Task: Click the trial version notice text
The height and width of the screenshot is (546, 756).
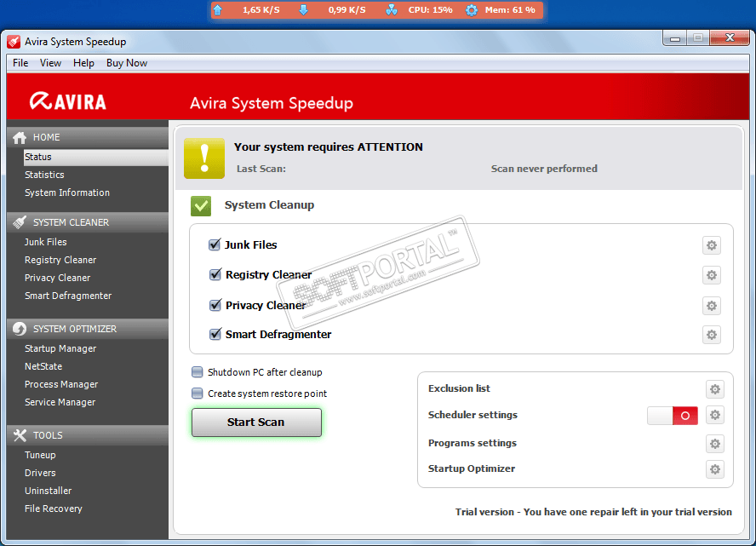Action: coord(593,512)
